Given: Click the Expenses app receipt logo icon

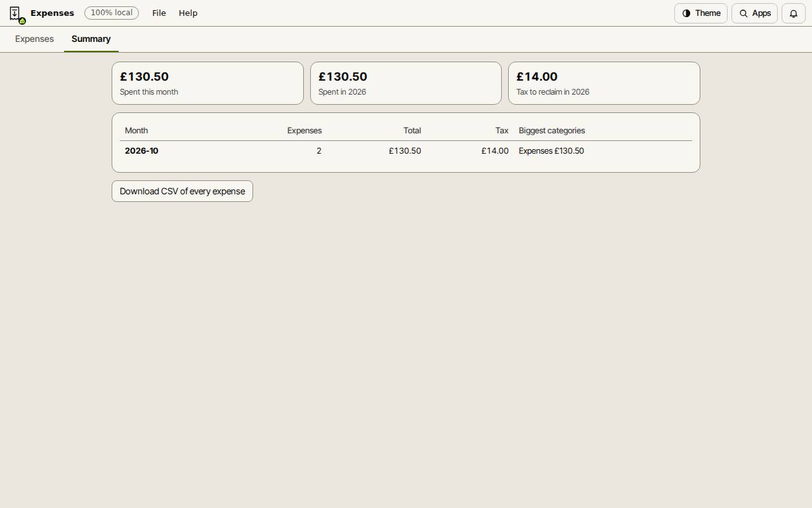Looking at the screenshot, I should 16,13.
